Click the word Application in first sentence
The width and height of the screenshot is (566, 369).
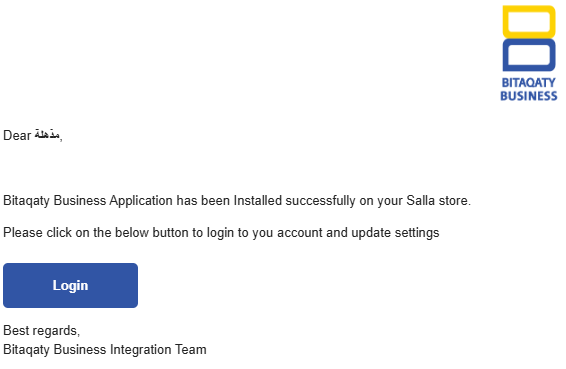tap(141, 200)
